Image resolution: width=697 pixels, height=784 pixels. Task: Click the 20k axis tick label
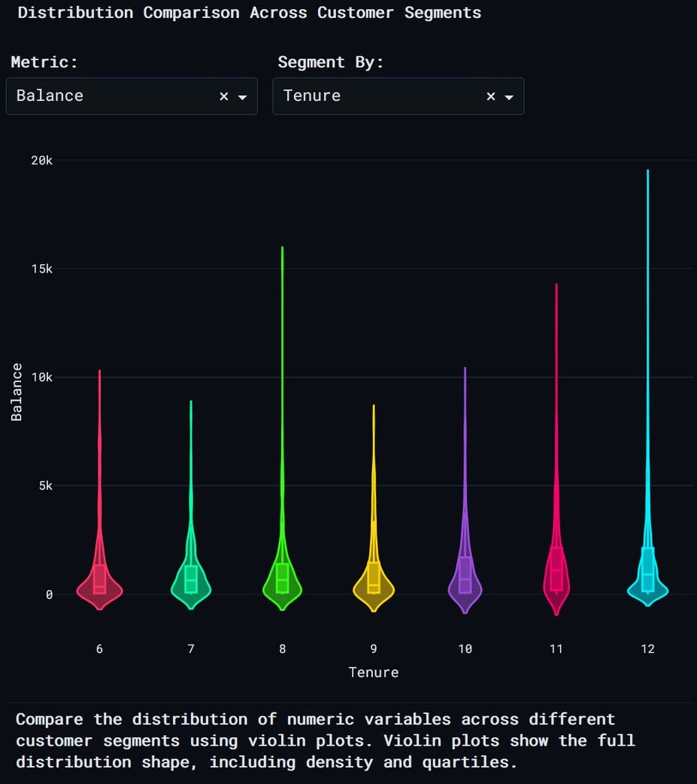pyautogui.click(x=43, y=160)
